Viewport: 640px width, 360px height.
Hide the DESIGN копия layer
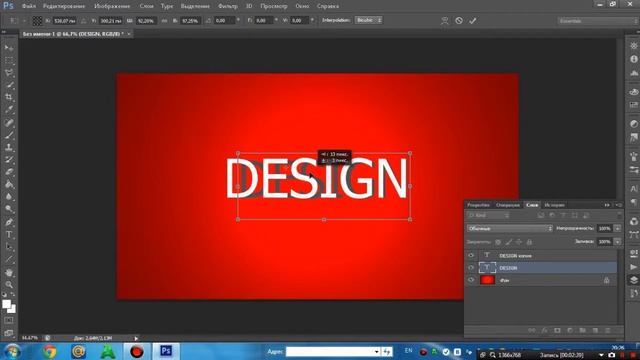[x=471, y=256]
